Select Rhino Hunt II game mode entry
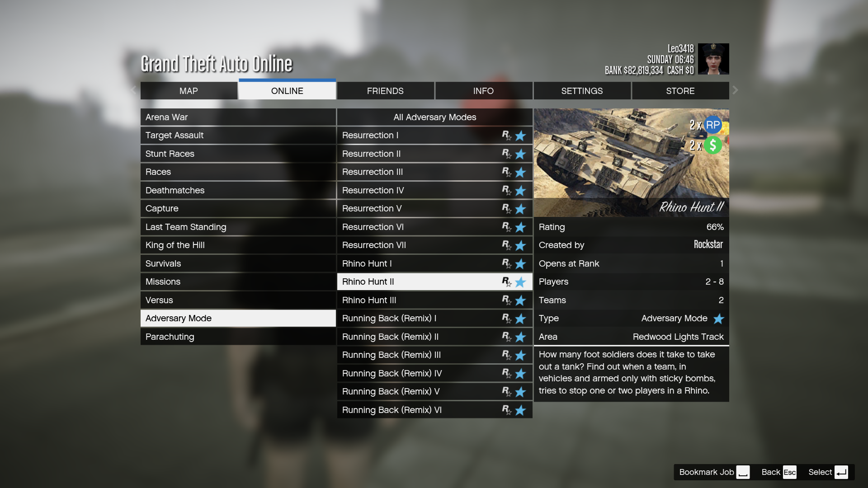Screen dimensions: 868x488 point(434,281)
